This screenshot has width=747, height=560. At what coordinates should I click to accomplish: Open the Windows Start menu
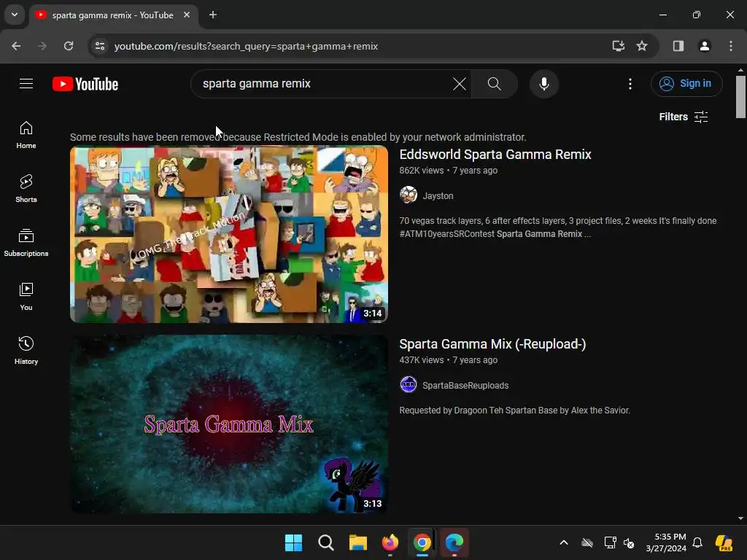[293, 542]
